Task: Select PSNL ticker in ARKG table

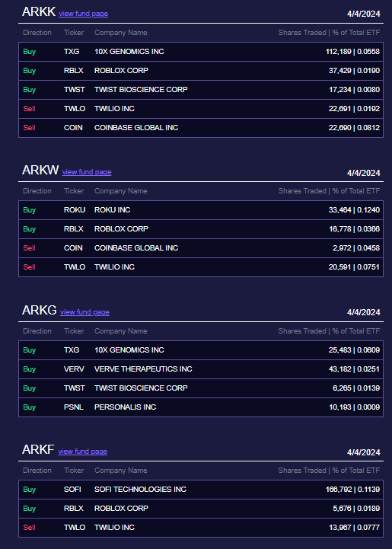Action: (74, 407)
